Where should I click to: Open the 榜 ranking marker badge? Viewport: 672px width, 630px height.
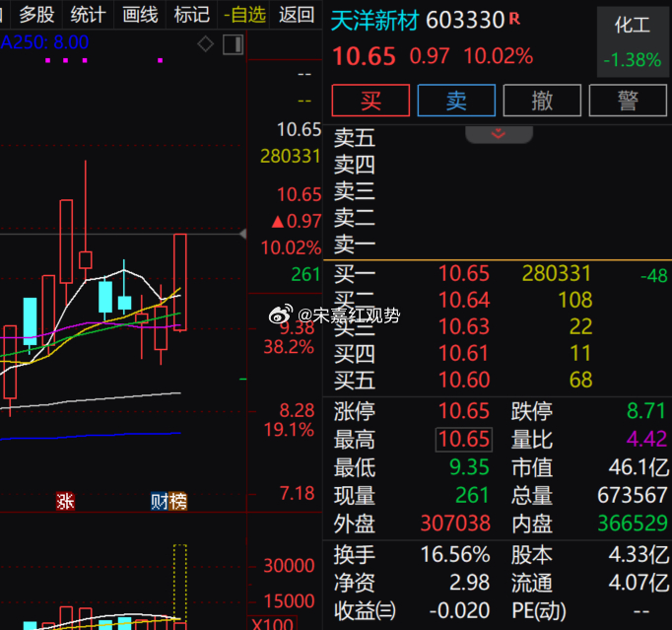coord(178,502)
